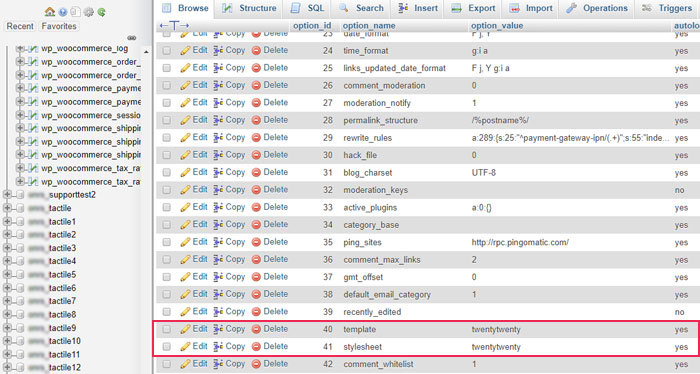
Task: Click the pencil icon for comment_whitelist row
Action: [x=185, y=364]
